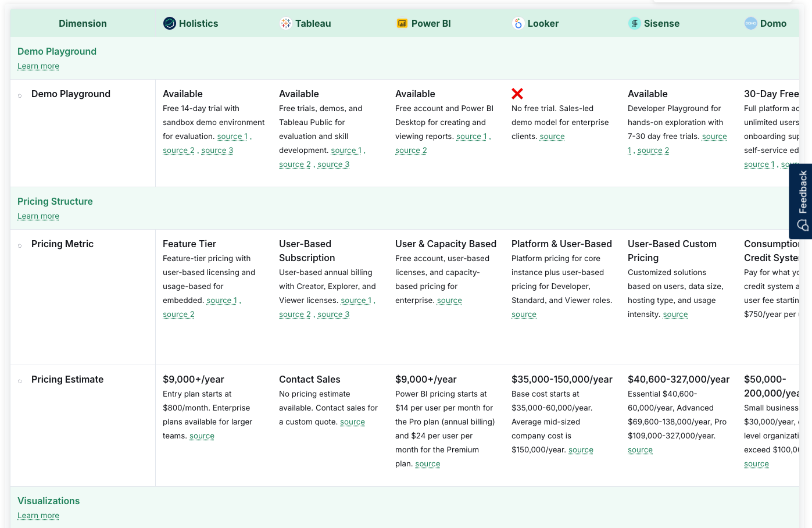This screenshot has width=812, height=528.
Task: Select User & Capacity Based heading
Action: tap(446, 244)
